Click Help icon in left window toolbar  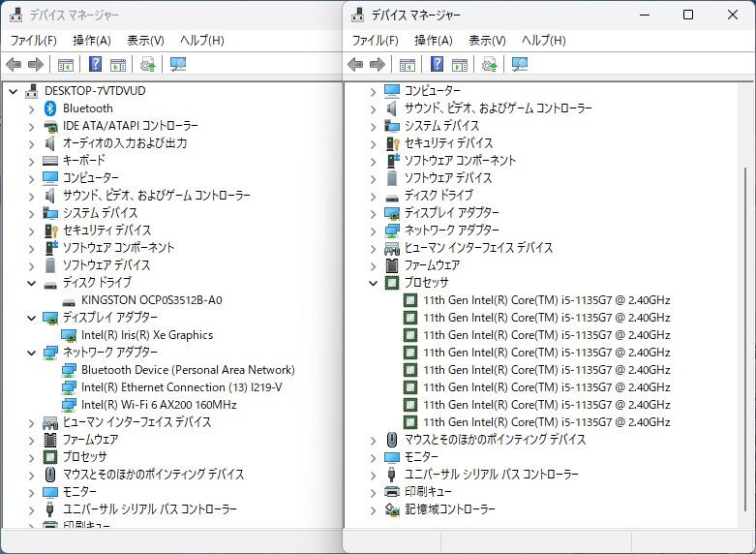pos(96,64)
